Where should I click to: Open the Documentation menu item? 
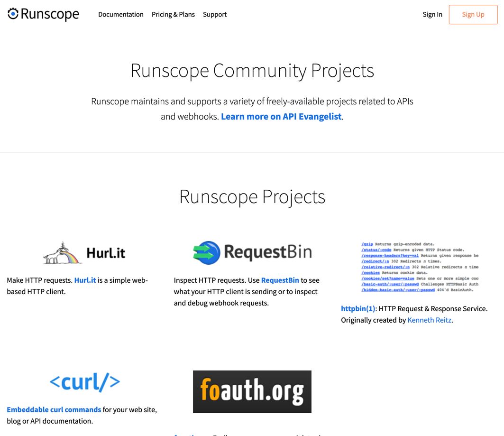[121, 14]
